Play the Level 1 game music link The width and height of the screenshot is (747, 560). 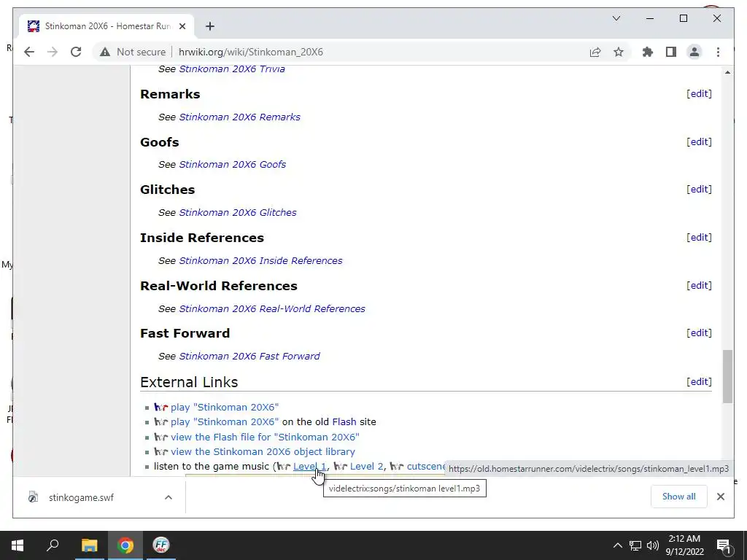[309, 467]
